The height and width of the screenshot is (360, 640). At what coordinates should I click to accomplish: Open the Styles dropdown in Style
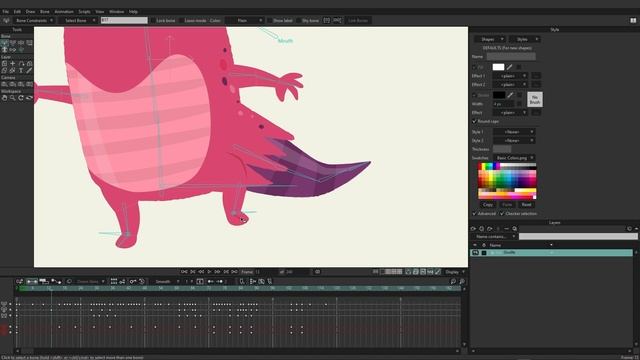pyautogui.click(x=524, y=39)
